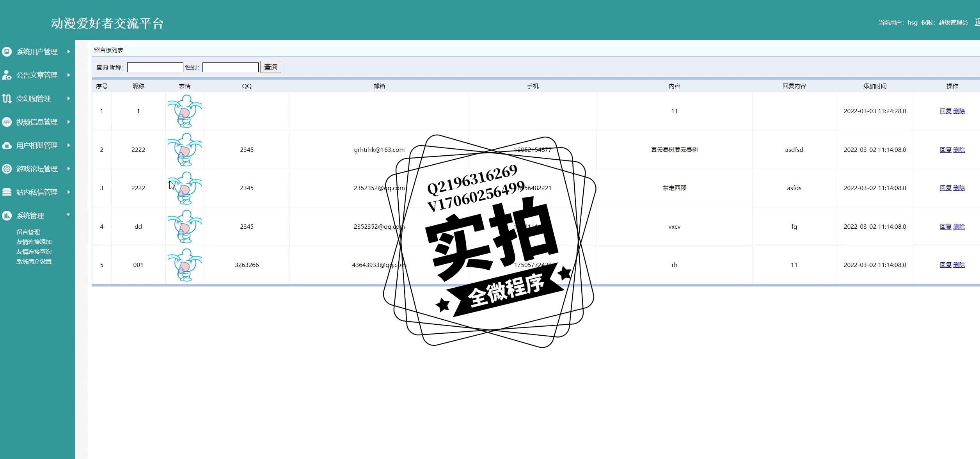This screenshot has width=980, height=459.
Task: Open 友情连接查询 submenu item
Action: click(34, 252)
